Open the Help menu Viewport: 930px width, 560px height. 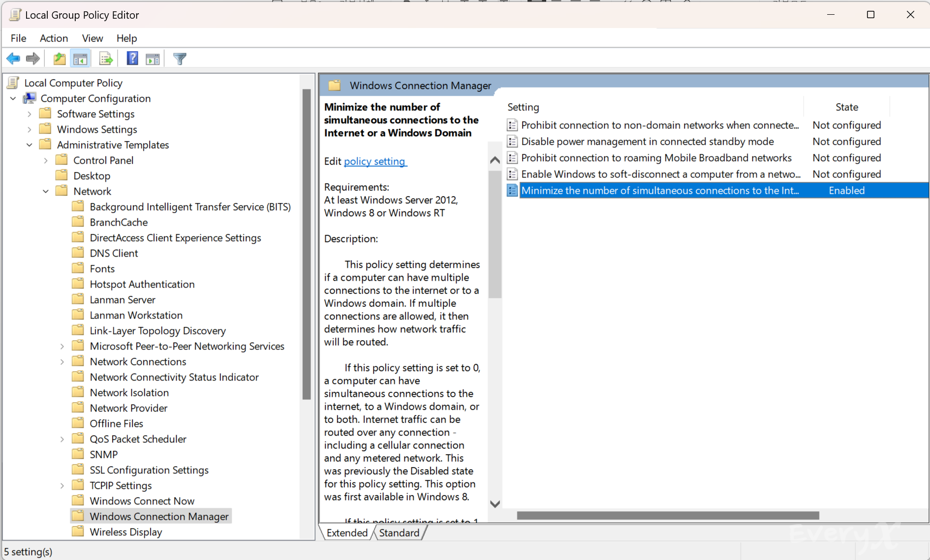pyautogui.click(x=126, y=38)
